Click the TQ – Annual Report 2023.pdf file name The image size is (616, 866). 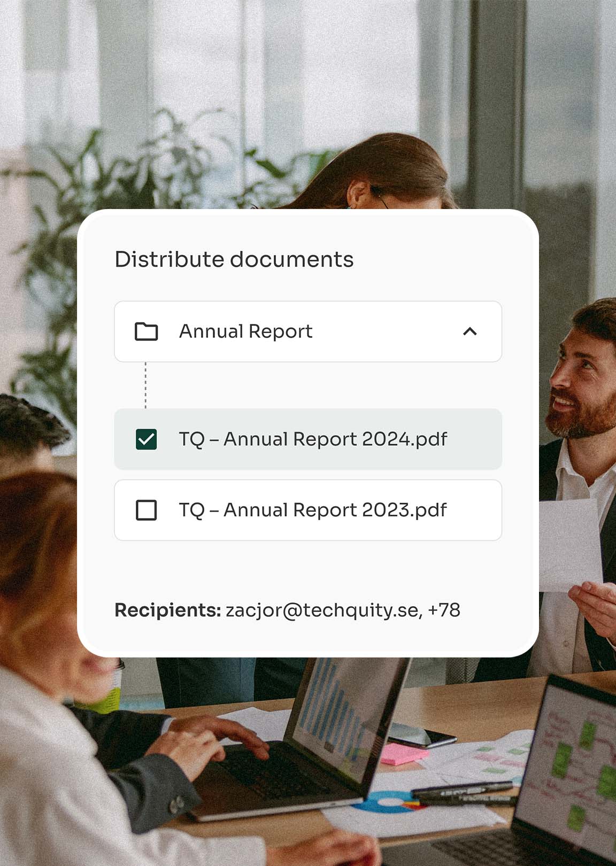[313, 510]
